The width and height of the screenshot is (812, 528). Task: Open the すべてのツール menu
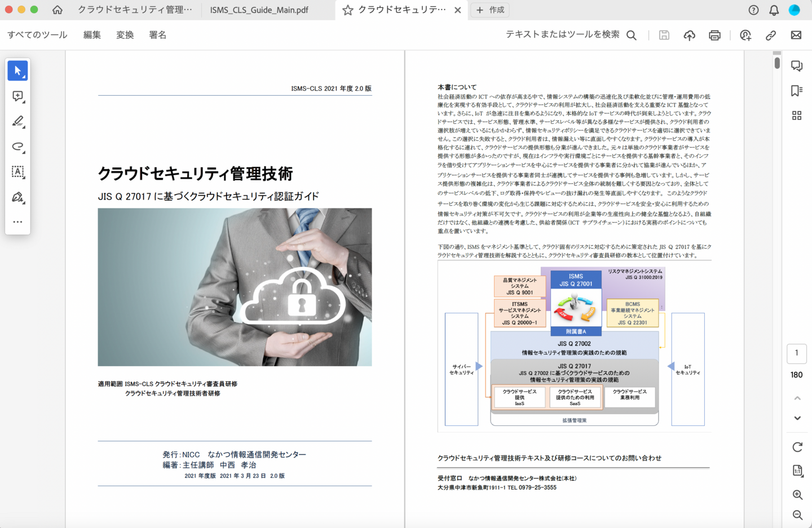point(37,35)
